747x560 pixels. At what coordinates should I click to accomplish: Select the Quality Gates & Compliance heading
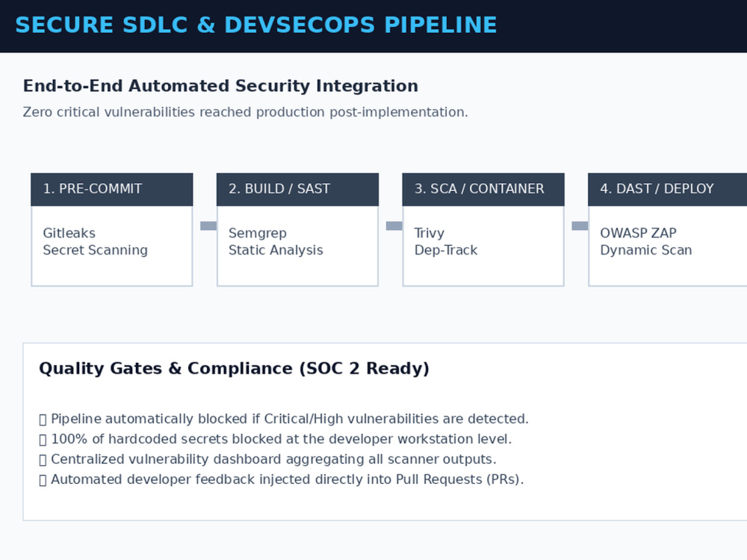[234, 369]
